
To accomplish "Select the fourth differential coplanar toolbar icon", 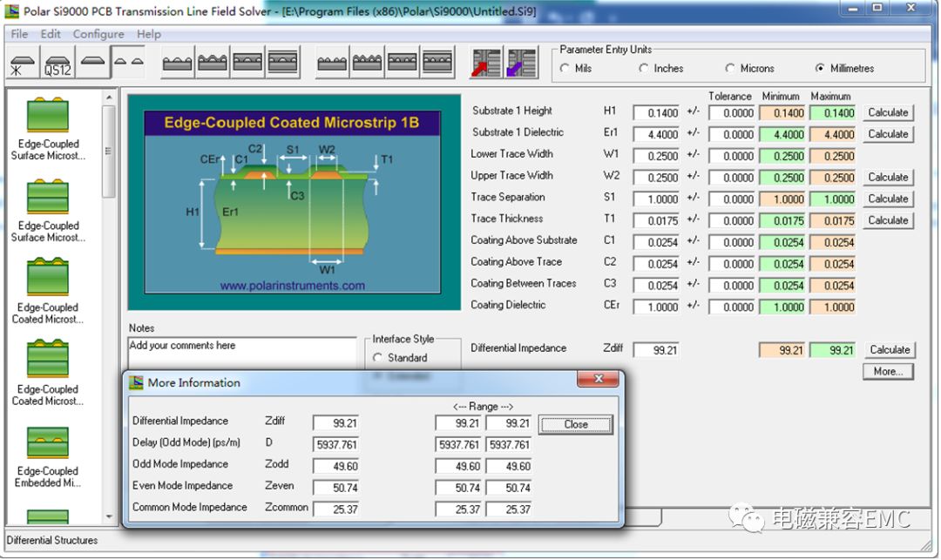I will pos(437,63).
